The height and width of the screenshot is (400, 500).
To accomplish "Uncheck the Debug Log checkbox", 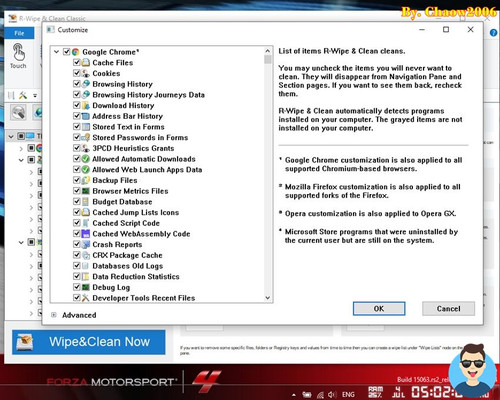I will (77, 287).
